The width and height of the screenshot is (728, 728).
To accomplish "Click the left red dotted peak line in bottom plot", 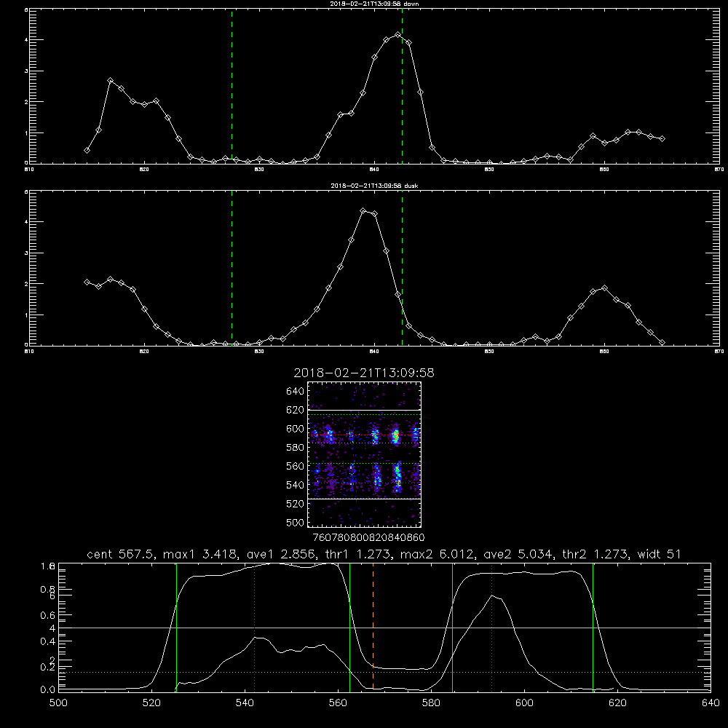I will [254, 627].
